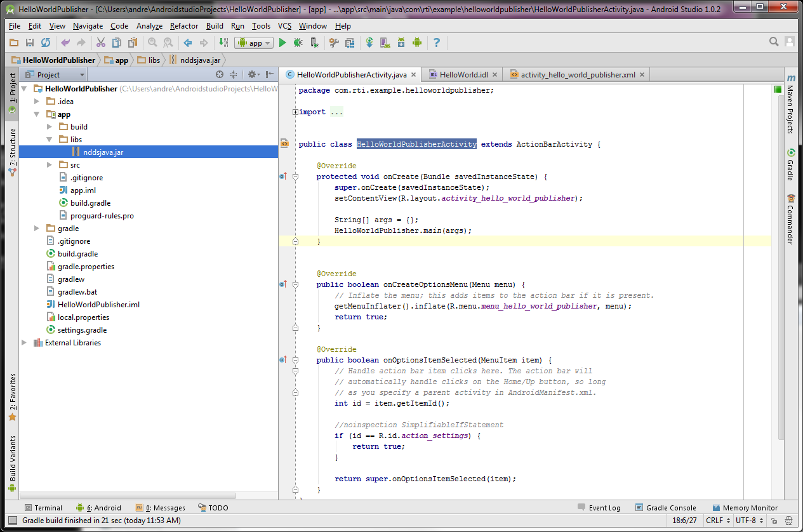Click the Help question mark icon
The image size is (803, 532).
click(437, 43)
